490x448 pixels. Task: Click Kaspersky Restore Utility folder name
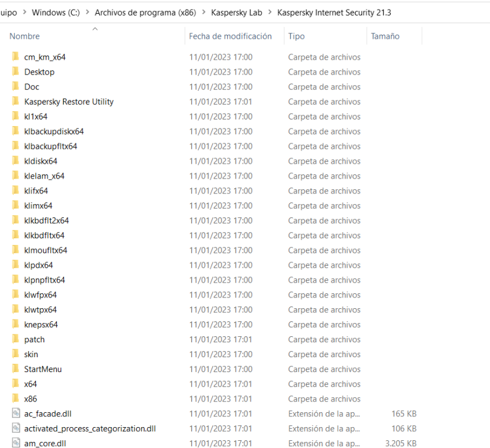coord(69,102)
